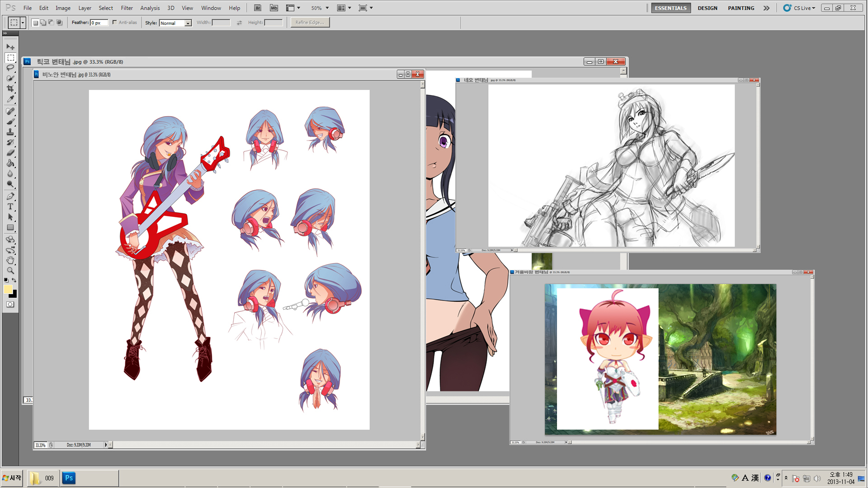Open the Filter menu
Image resolution: width=868 pixels, height=488 pixels.
coord(127,8)
